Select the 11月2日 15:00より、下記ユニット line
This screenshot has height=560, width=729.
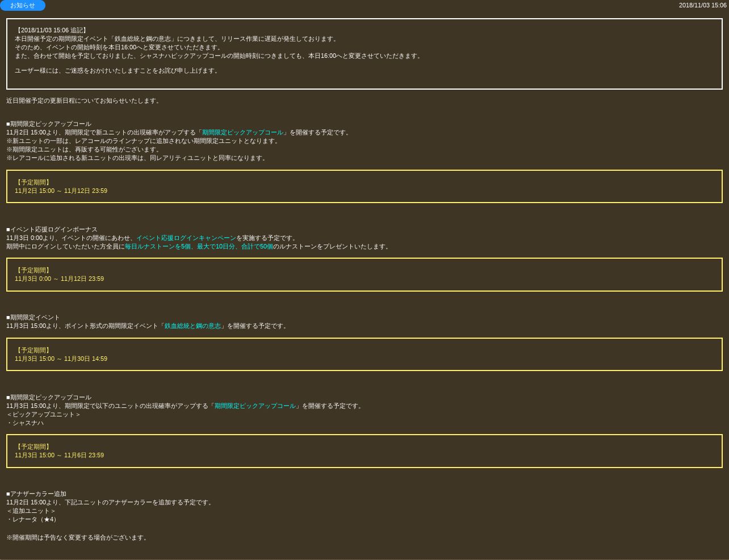click(110, 502)
